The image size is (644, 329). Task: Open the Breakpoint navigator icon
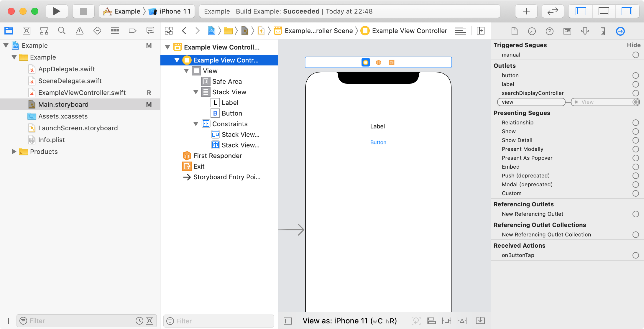click(x=133, y=31)
